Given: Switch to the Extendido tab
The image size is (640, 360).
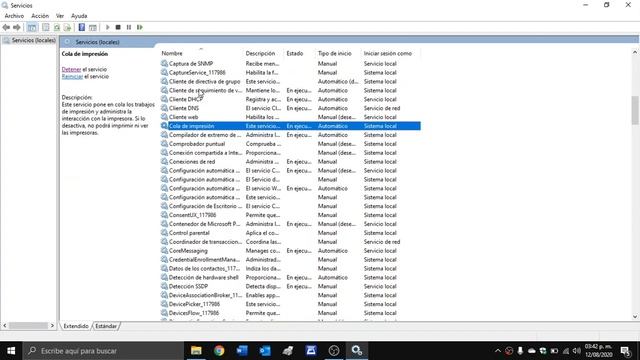Looking at the screenshot, I should pyautogui.click(x=76, y=326).
